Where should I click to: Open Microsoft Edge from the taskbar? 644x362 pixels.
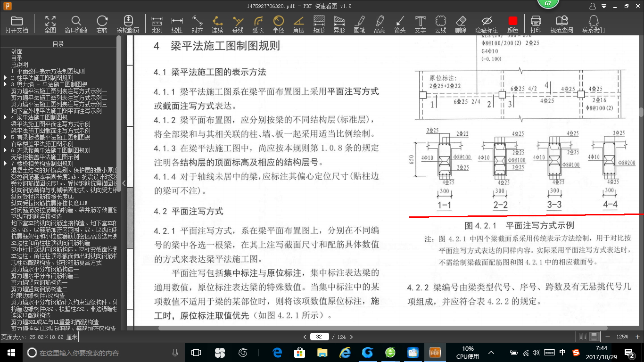277,353
